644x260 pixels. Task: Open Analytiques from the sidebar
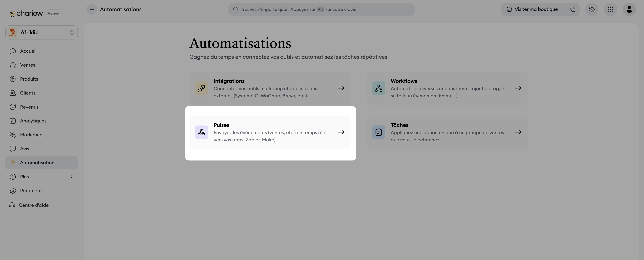[x=33, y=121]
